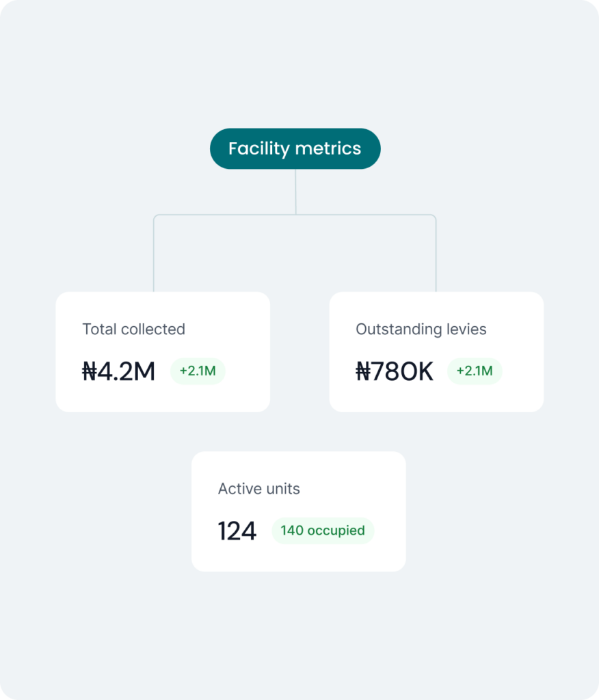Click the 124 active units figure

coord(237,531)
